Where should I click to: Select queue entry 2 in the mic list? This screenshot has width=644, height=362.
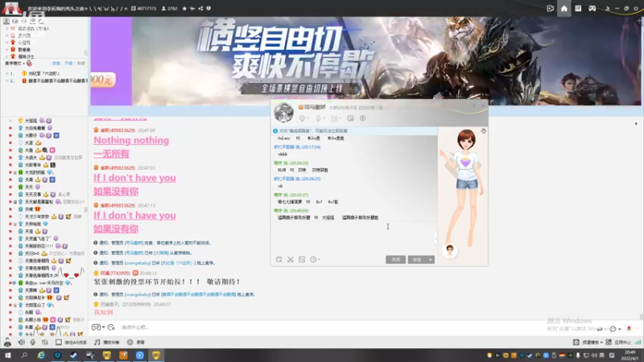(45, 81)
